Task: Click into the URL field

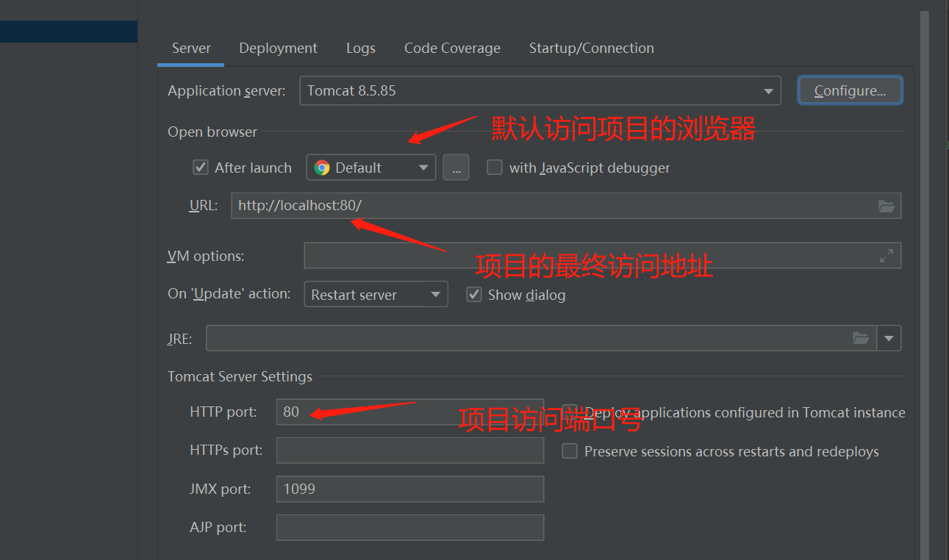Action: [x=566, y=206]
